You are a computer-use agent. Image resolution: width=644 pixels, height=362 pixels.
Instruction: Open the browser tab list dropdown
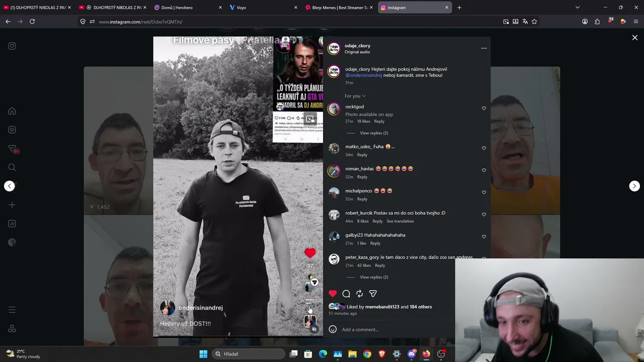(x=578, y=8)
